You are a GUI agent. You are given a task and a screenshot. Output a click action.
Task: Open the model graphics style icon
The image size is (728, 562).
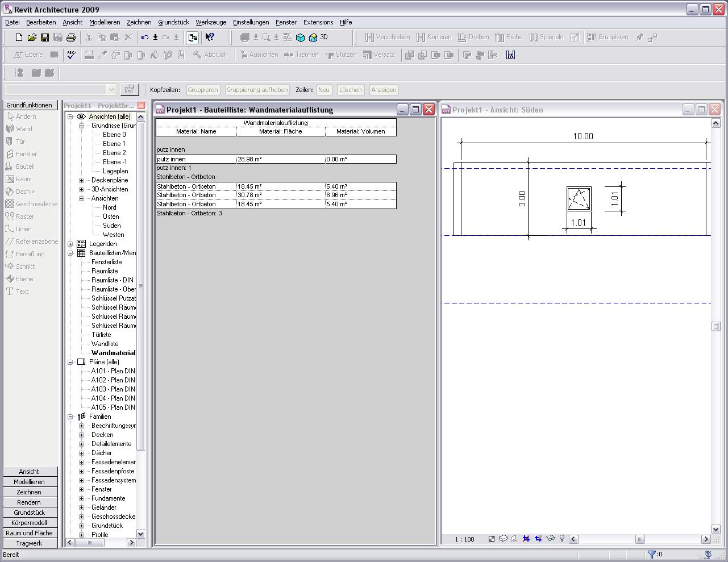(503, 539)
